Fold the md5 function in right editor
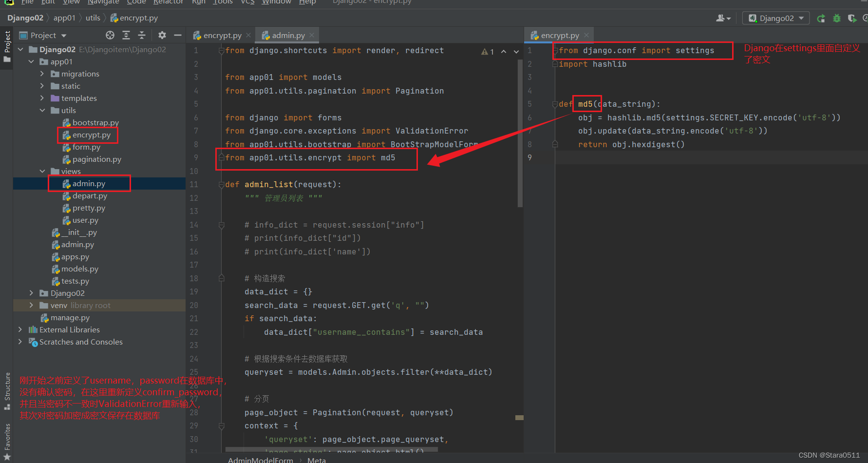Screen dimensions: 868x463 555,104
